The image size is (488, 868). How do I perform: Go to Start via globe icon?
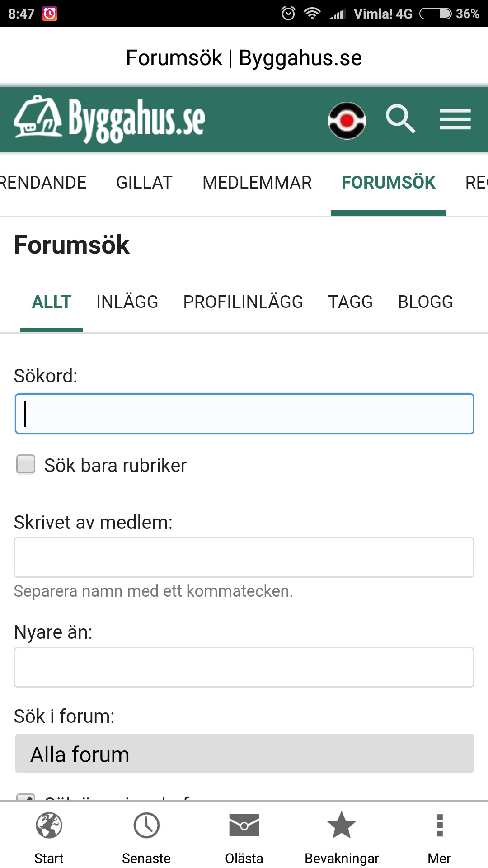click(x=49, y=826)
